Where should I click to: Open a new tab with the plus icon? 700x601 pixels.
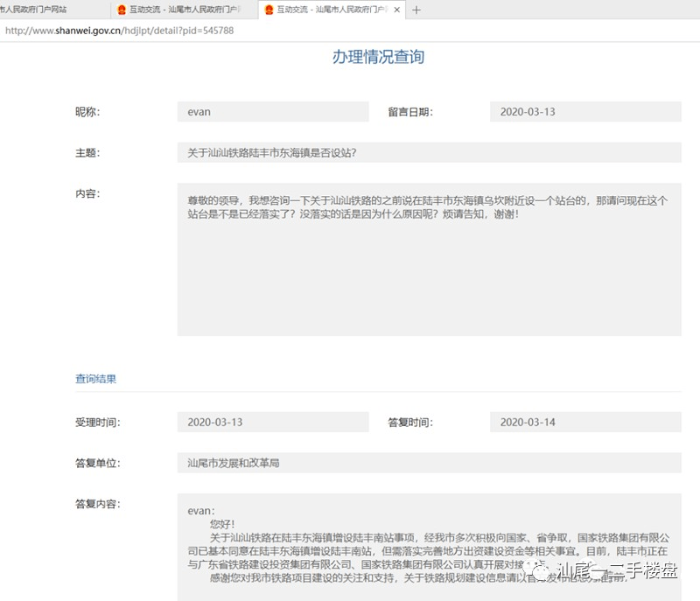pos(416,10)
